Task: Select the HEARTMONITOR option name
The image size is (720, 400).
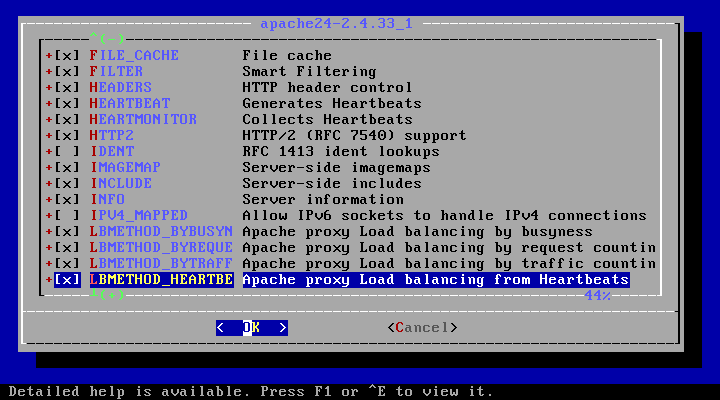Action: tap(143, 119)
